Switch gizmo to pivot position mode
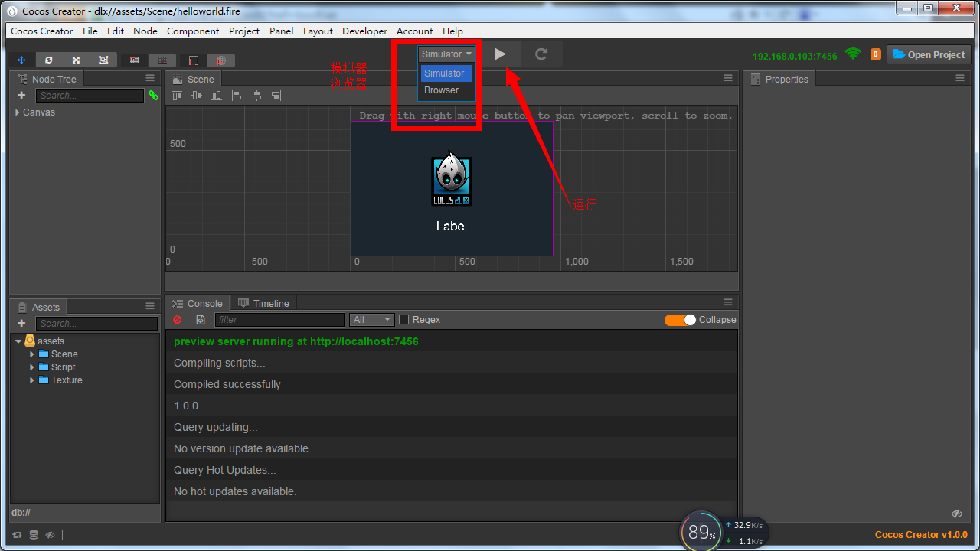This screenshot has height=551, width=980. [135, 60]
